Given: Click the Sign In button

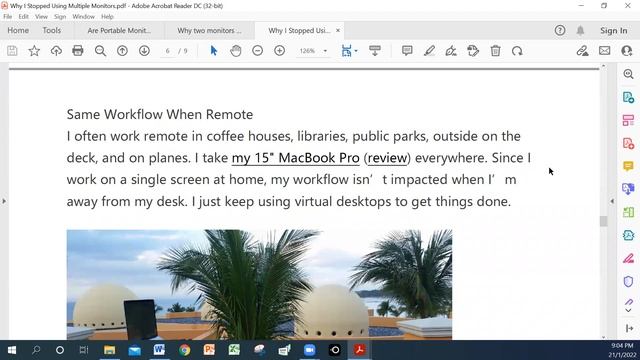Looking at the screenshot, I should [x=613, y=31].
